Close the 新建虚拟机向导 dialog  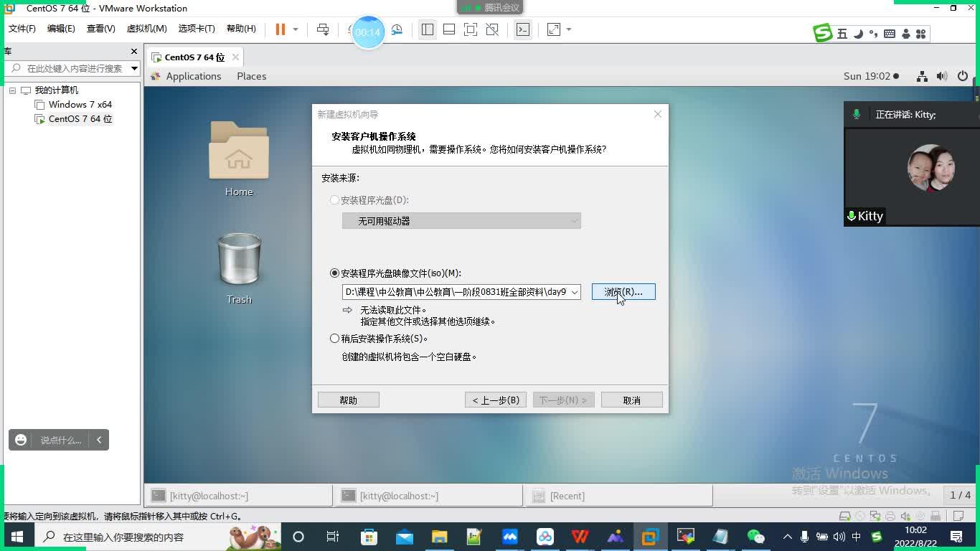[657, 114]
